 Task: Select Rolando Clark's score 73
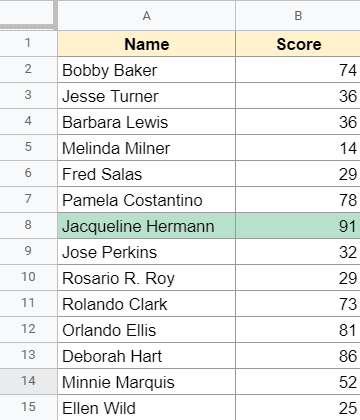click(298, 304)
